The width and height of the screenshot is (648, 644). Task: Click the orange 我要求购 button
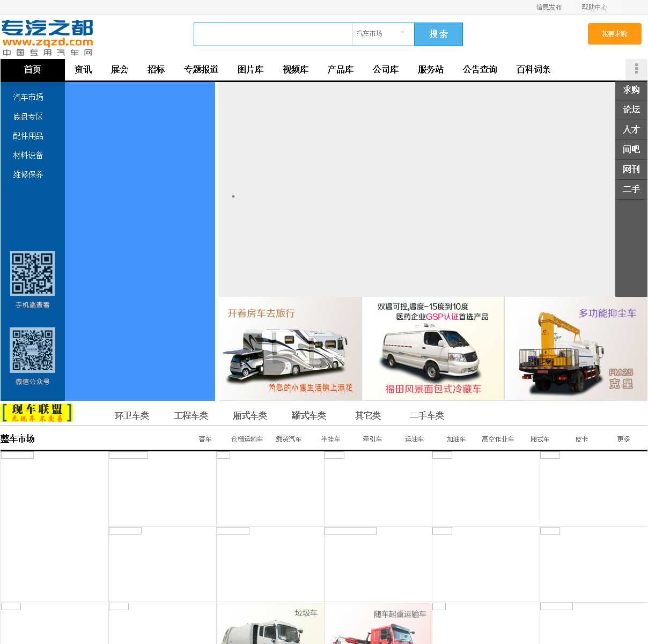614,34
